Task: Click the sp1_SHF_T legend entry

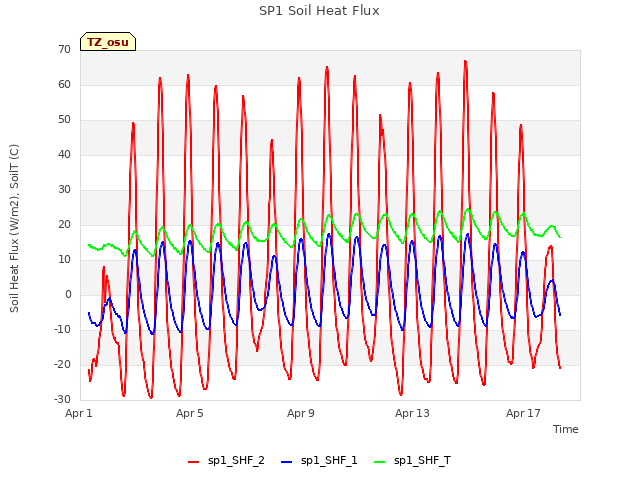Action: coord(412,461)
